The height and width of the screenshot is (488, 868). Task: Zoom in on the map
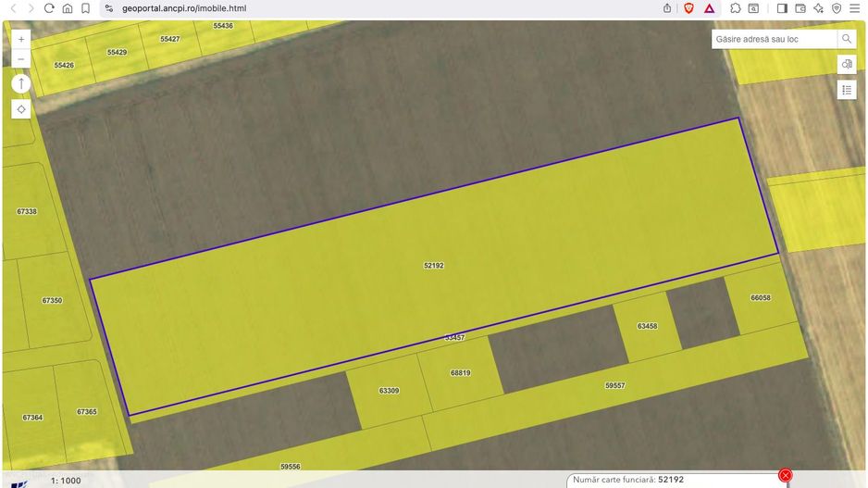pos(21,39)
